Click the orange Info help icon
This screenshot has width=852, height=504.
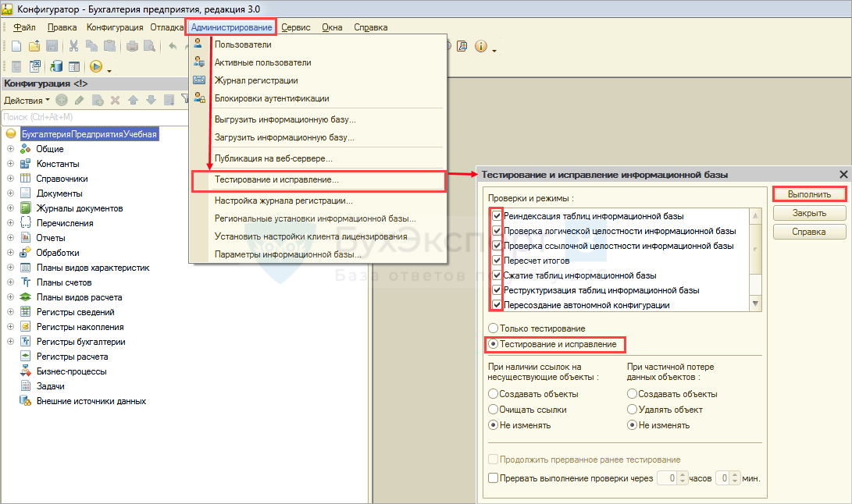tap(480, 46)
